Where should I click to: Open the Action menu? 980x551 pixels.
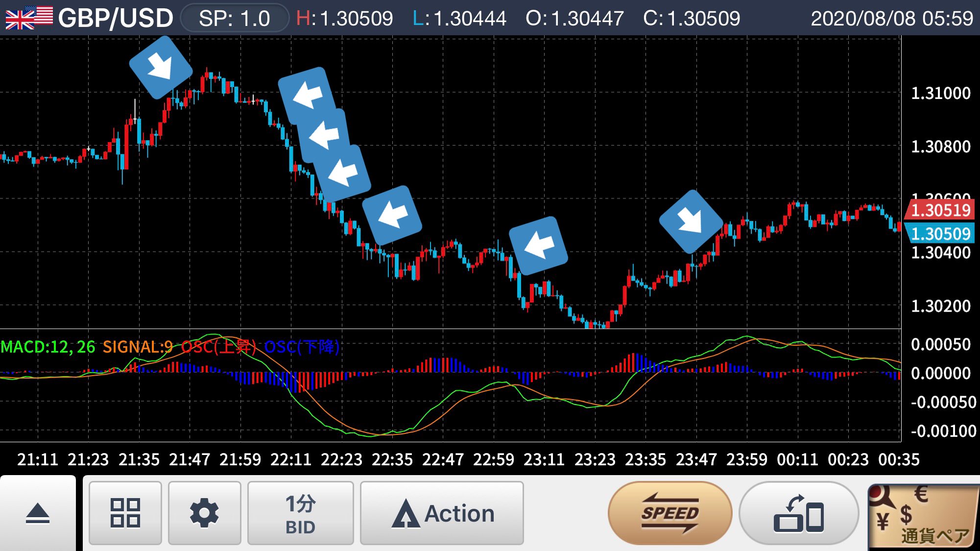pyautogui.click(x=442, y=513)
